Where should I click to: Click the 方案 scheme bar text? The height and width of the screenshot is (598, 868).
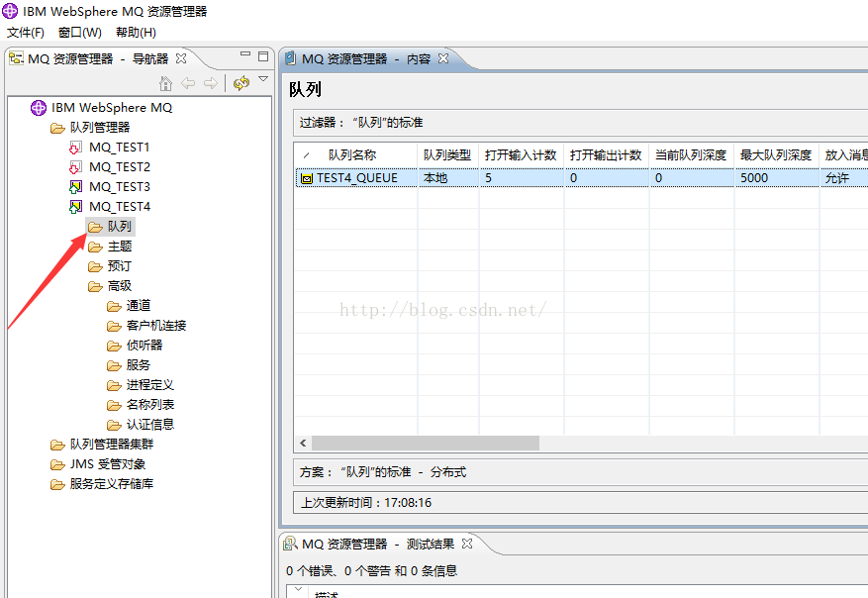point(383,472)
